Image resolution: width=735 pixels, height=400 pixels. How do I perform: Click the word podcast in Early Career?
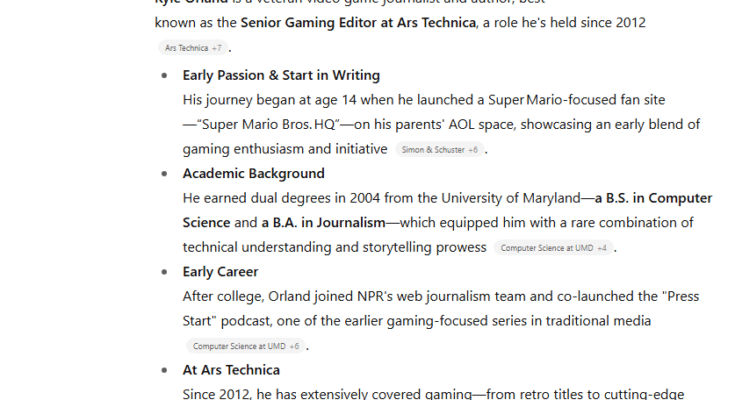(246, 321)
